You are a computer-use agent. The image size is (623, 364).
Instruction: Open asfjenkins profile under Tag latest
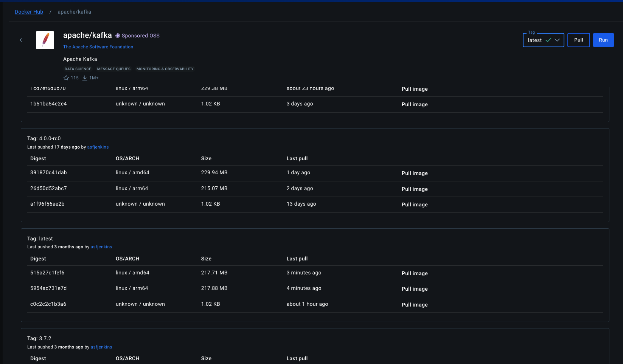tap(101, 247)
